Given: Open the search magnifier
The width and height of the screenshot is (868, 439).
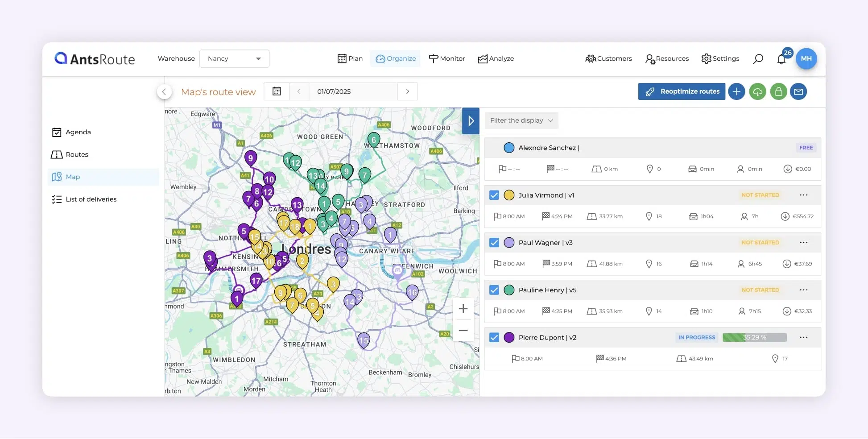Looking at the screenshot, I should click(x=758, y=58).
